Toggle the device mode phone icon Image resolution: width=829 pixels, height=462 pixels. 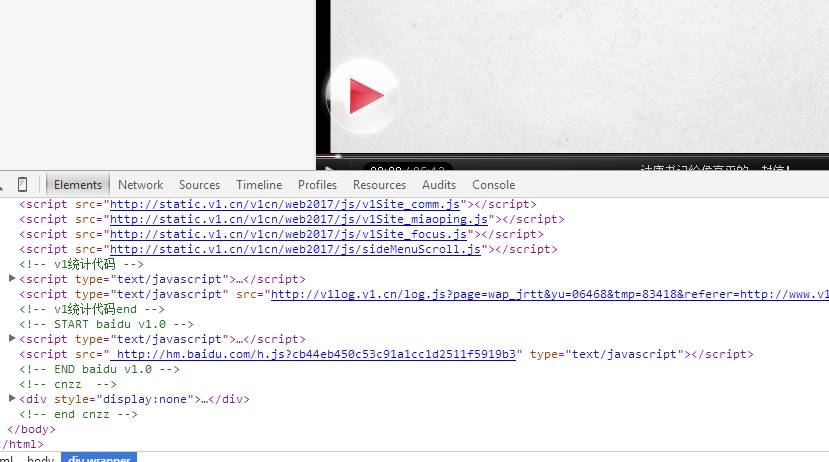point(22,184)
